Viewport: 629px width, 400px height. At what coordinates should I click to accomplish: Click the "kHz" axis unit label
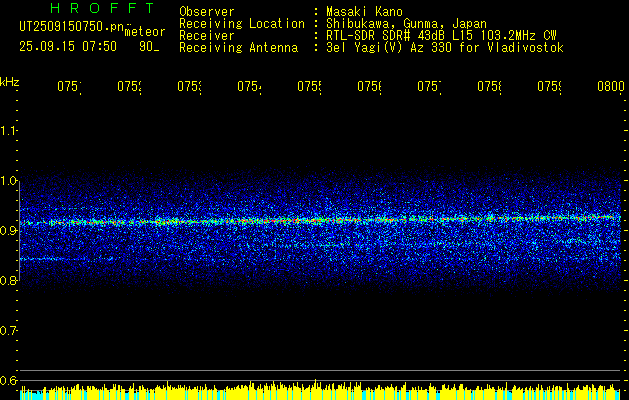[9, 82]
